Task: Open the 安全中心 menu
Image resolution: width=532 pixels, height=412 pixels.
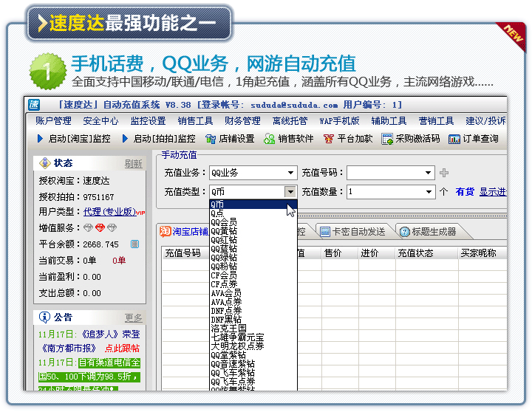Action: tap(100, 120)
